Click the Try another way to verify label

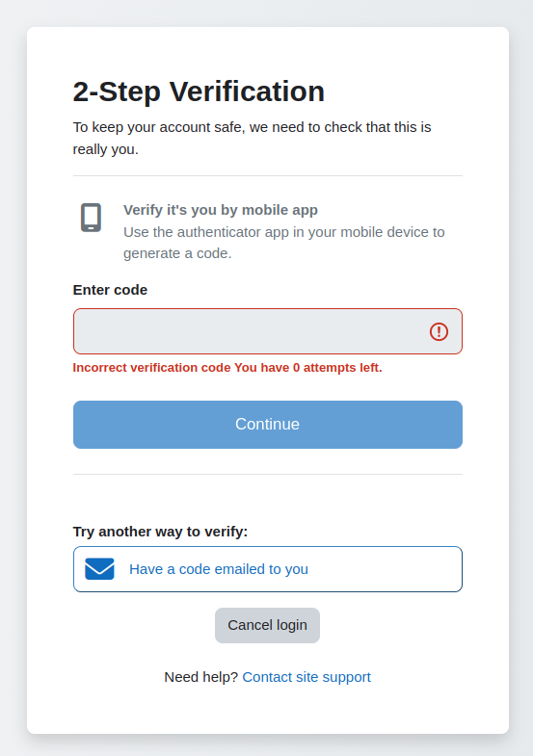160,532
